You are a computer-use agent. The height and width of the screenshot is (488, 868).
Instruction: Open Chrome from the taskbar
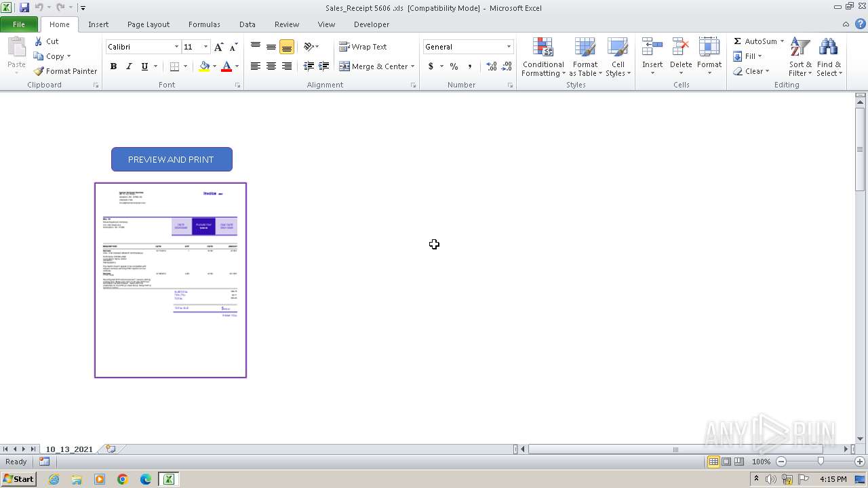pyautogui.click(x=123, y=479)
